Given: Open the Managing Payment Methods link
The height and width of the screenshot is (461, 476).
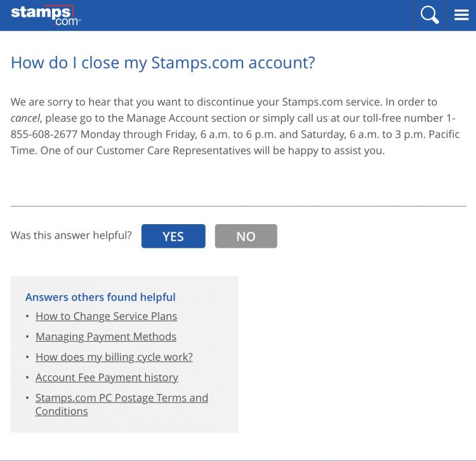Looking at the screenshot, I should (x=106, y=337).
